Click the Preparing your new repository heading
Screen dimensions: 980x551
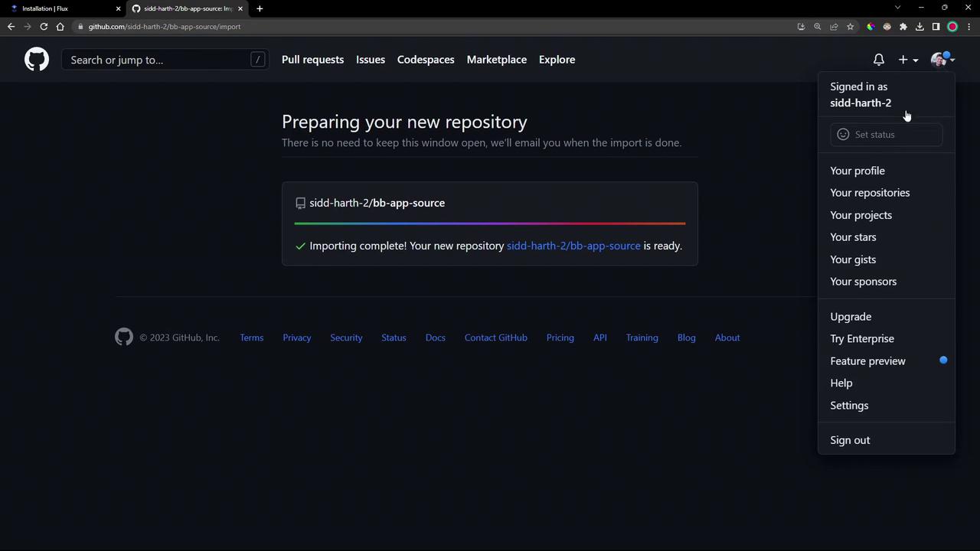(404, 122)
